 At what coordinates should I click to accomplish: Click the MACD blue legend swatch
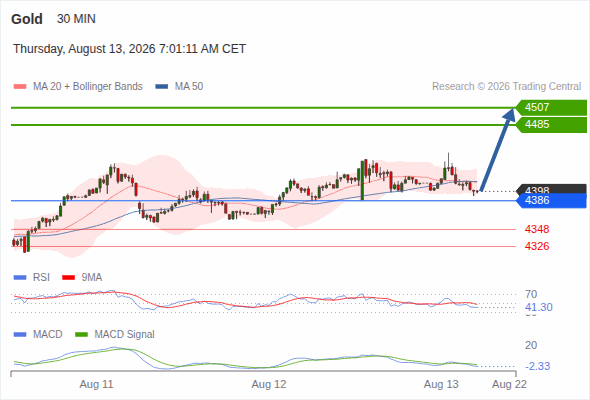(x=20, y=335)
